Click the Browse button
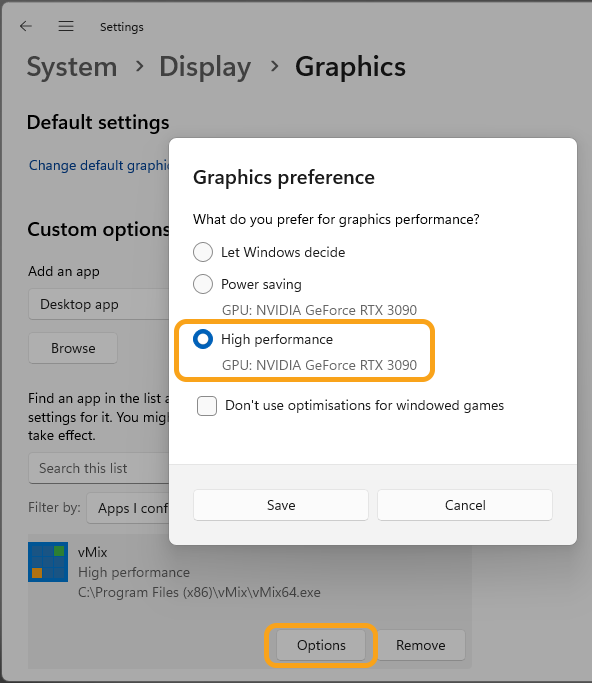Image resolution: width=592 pixels, height=683 pixels. click(x=73, y=348)
